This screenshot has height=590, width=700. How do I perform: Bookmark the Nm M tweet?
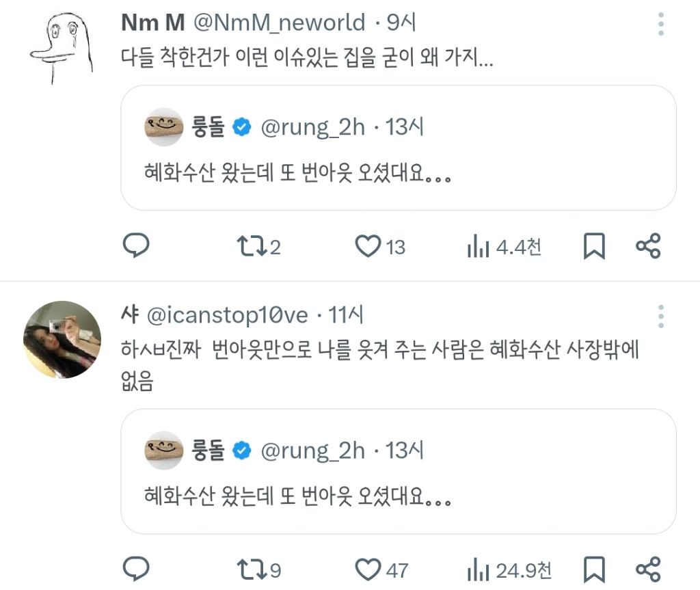point(594,247)
